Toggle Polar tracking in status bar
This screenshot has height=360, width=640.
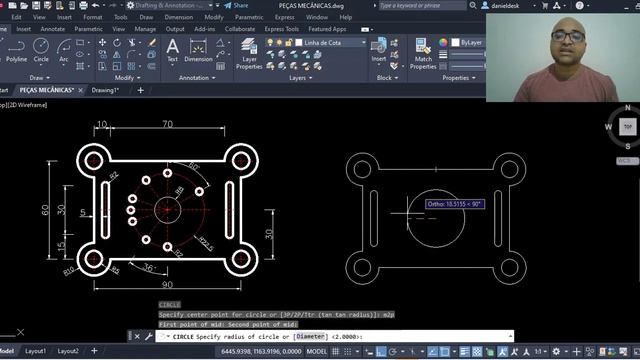[x=393, y=351]
